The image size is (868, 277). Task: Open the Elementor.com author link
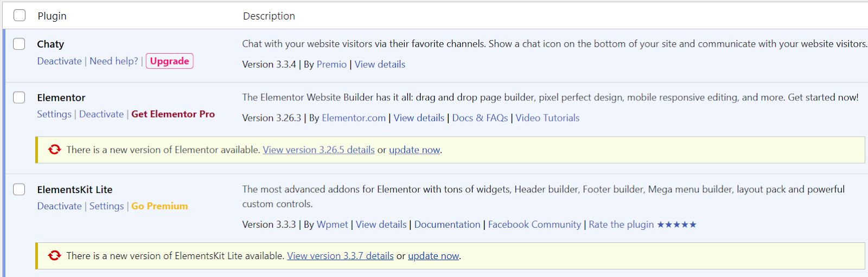pyautogui.click(x=354, y=118)
